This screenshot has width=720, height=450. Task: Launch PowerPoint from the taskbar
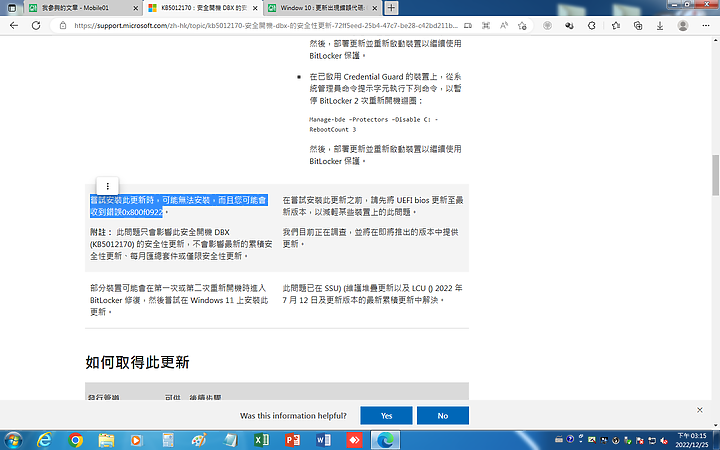coord(292,440)
